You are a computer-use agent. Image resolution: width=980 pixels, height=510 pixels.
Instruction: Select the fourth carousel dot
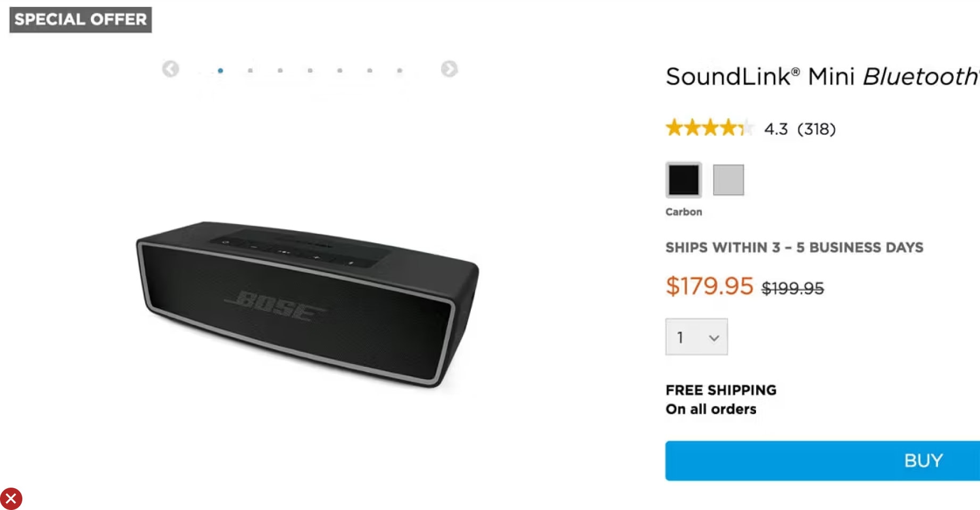pos(310,70)
